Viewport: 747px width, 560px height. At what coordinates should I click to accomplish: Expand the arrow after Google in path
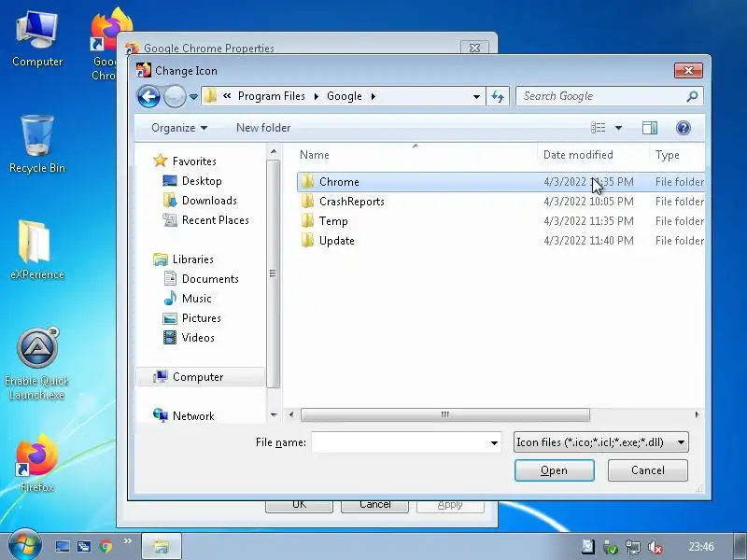[x=373, y=97]
